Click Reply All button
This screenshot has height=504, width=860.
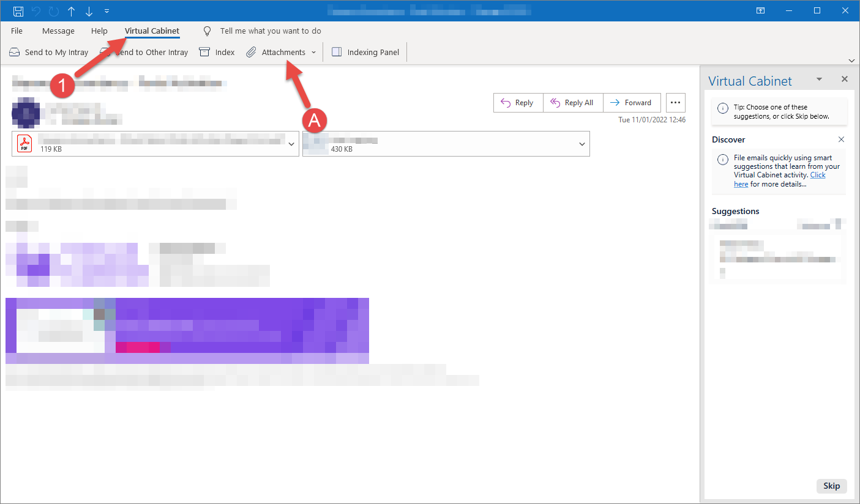click(x=572, y=103)
